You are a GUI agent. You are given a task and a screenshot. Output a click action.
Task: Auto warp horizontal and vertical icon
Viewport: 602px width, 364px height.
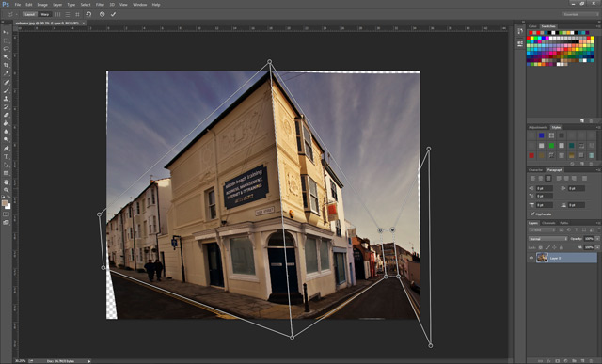pyautogui.click(x=77, y=14)
